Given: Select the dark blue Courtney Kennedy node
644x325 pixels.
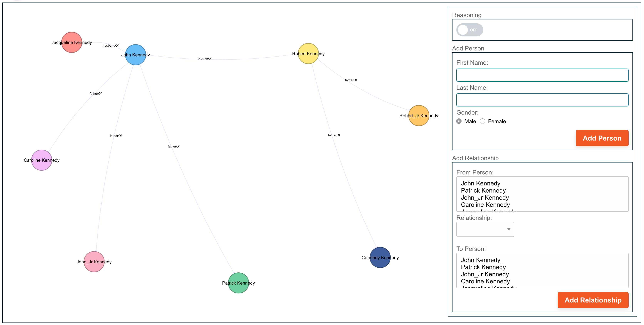Looking at the screenshot, I should (380, 257).
